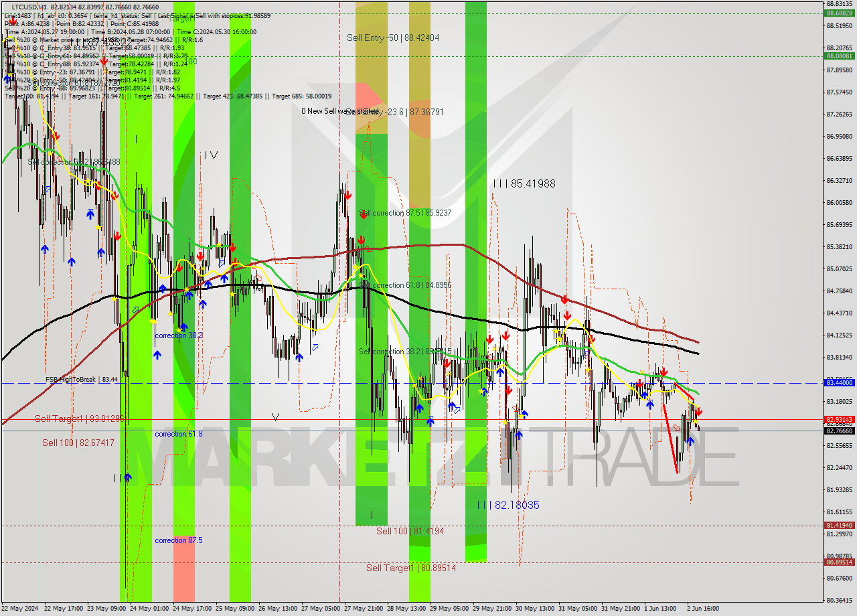Image resolution: width=857 pixels, height=616 pixels.
Task: Click the green 88.68828 price tag
Action: pos(840,13)
